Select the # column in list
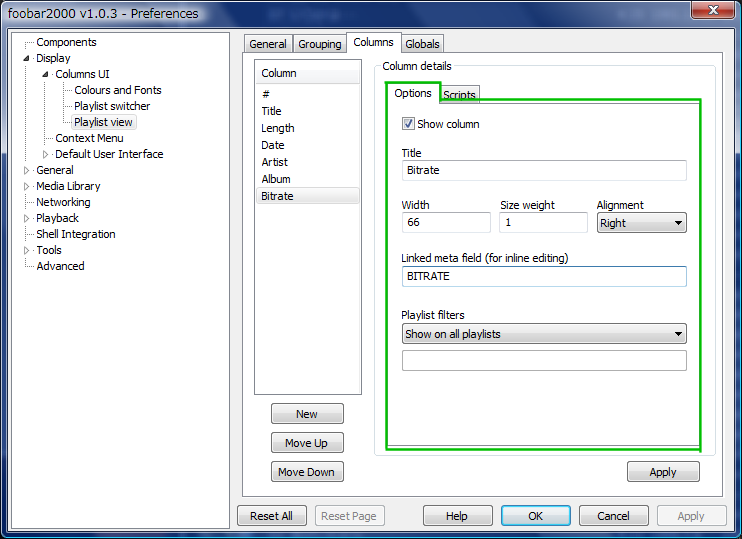This screenshot has height=539, width=742. [308, 94]
